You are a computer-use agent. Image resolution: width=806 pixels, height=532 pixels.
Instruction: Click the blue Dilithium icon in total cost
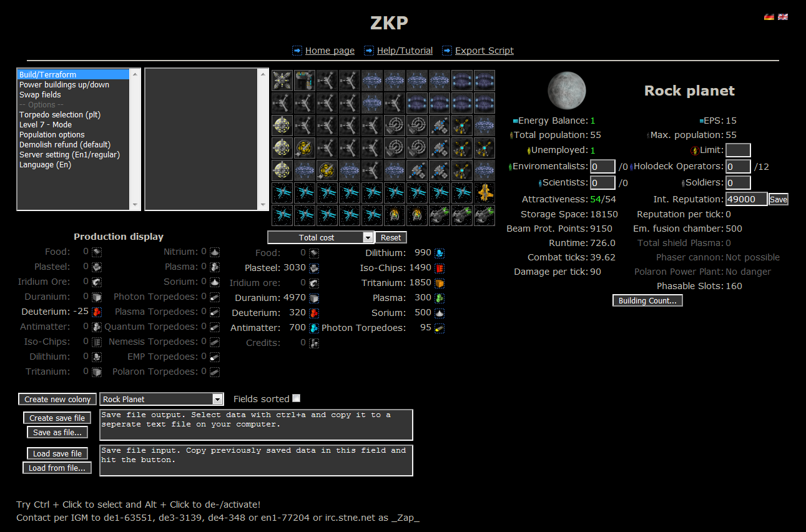[440, 253]
